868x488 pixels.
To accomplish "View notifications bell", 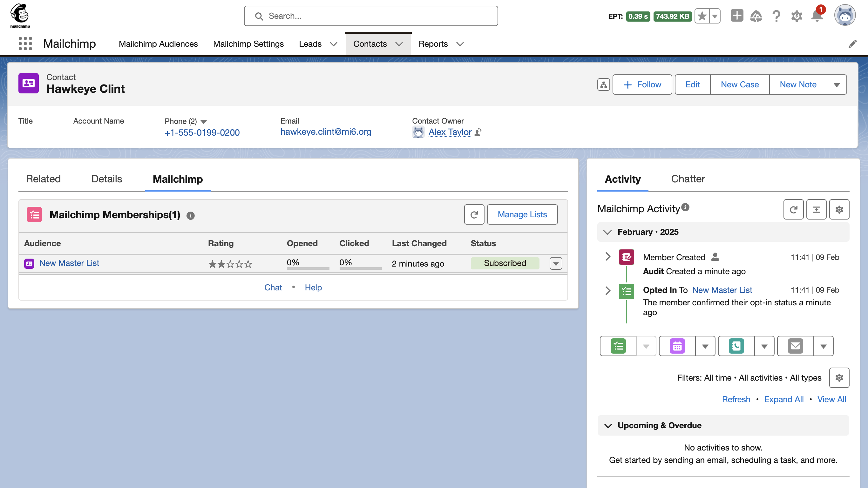I will (x=817, y=16).
